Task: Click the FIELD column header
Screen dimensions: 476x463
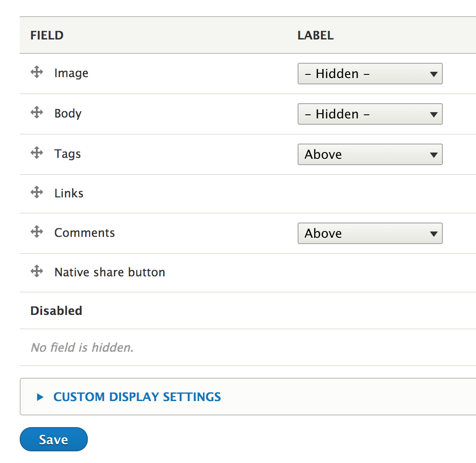Action: pos(47,35)
